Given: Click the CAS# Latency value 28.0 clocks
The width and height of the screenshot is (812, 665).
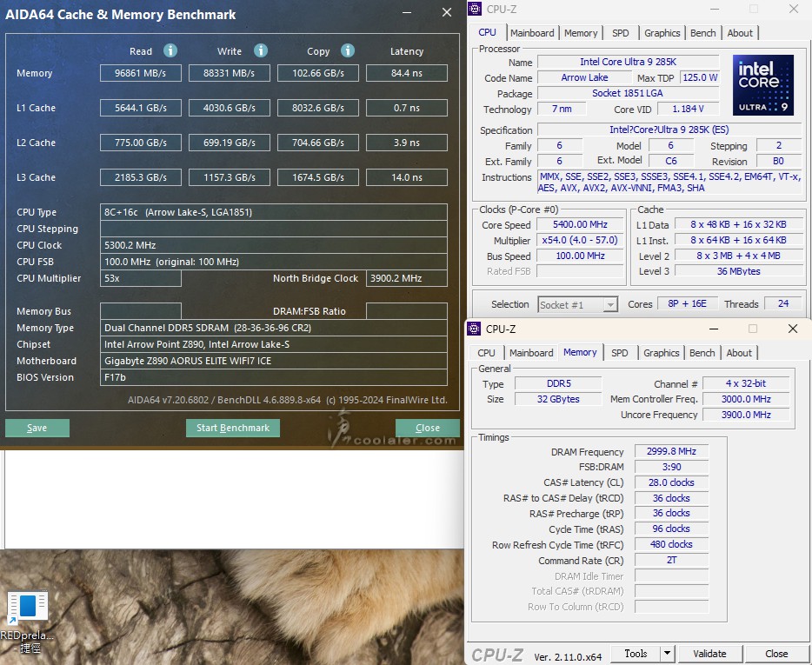Looking at the screenshot, I should (671, 482).
